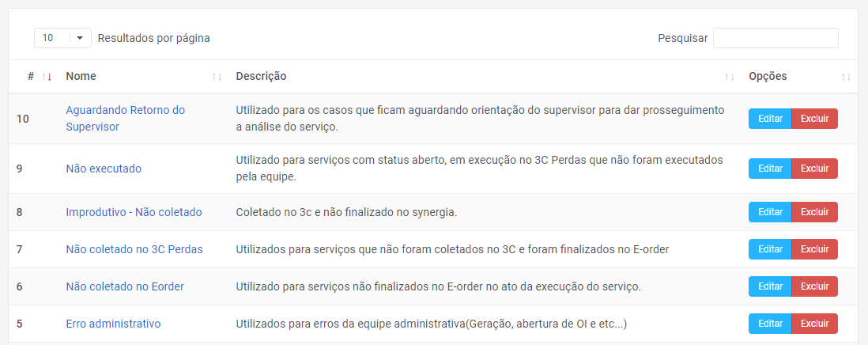Open the results per page dropdown
868x345 pixels.
click(x=63, y=38)
